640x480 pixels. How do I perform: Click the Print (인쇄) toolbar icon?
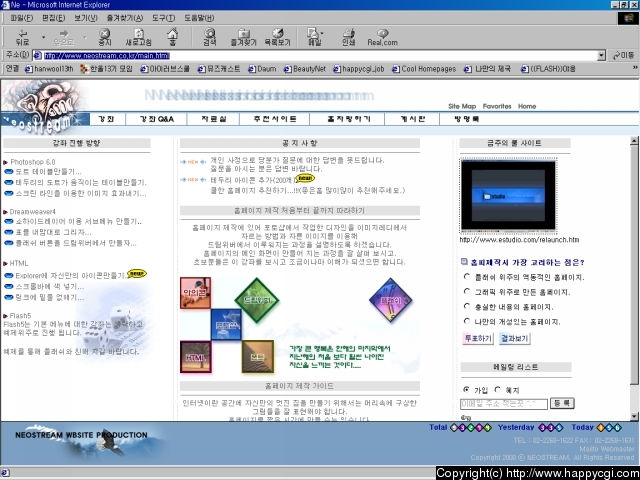pos(348,37)
